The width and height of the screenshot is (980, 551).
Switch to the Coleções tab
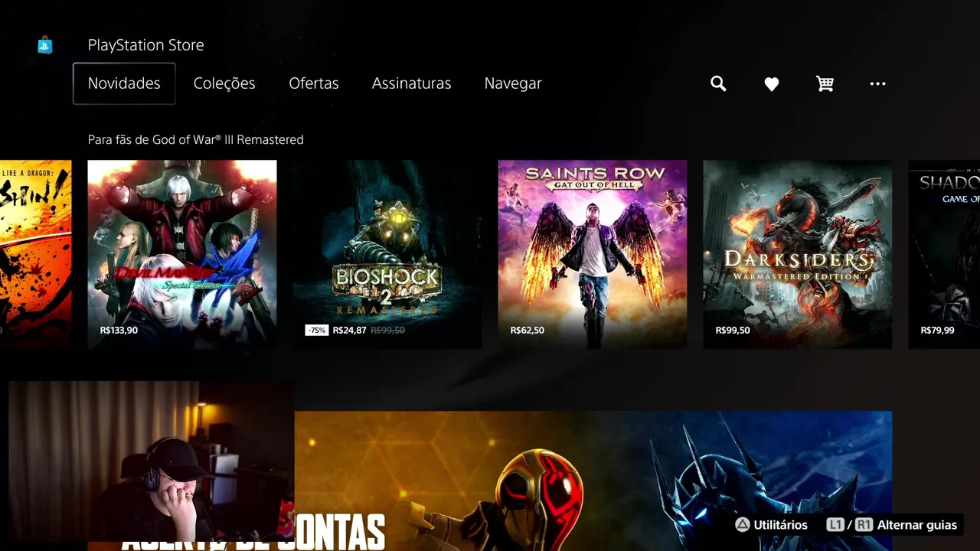224,83
